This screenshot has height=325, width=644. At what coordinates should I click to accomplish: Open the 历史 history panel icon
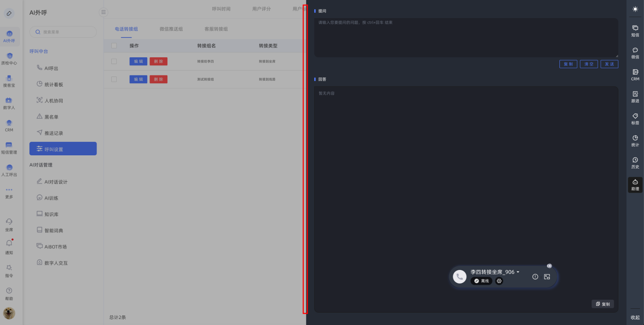pyautogui.click(x=635, y=162)
